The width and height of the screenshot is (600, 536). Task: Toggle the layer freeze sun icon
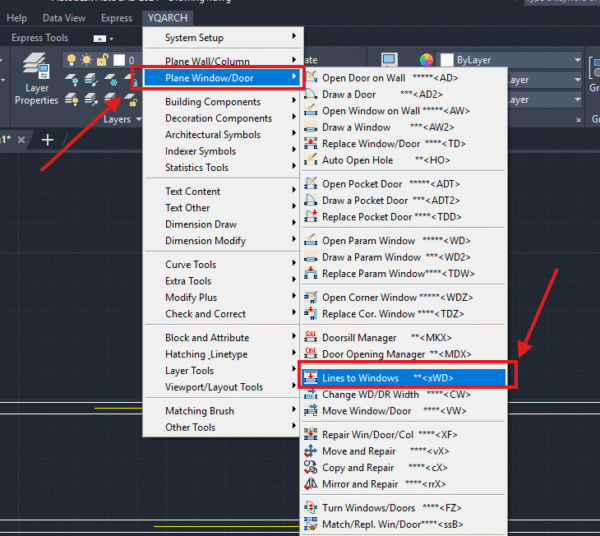click(87, 61)
